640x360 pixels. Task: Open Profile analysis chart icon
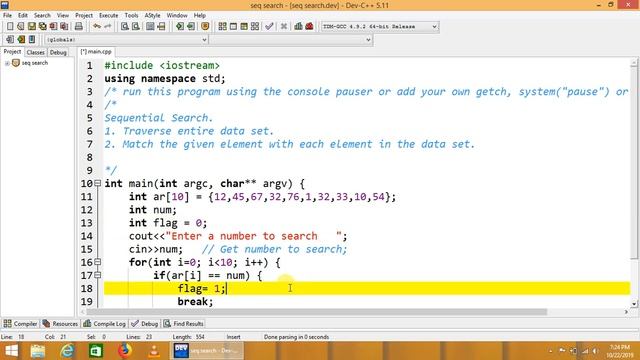(x=298, y=27)
